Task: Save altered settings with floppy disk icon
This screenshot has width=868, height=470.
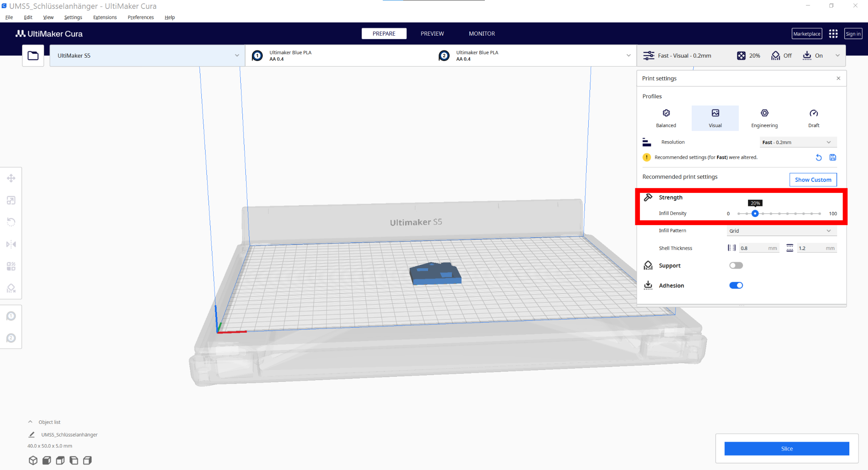Action: click(x=833, y=157)
